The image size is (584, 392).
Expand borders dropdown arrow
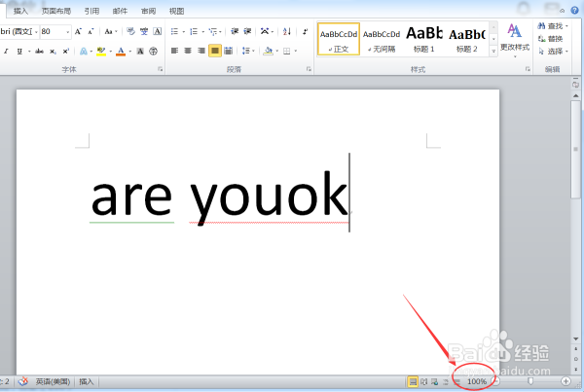click(296, 52)
